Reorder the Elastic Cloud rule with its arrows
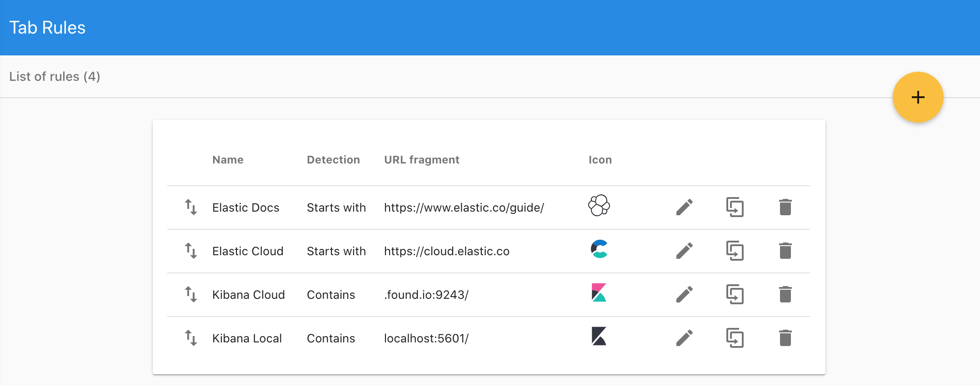 [191, 251]
